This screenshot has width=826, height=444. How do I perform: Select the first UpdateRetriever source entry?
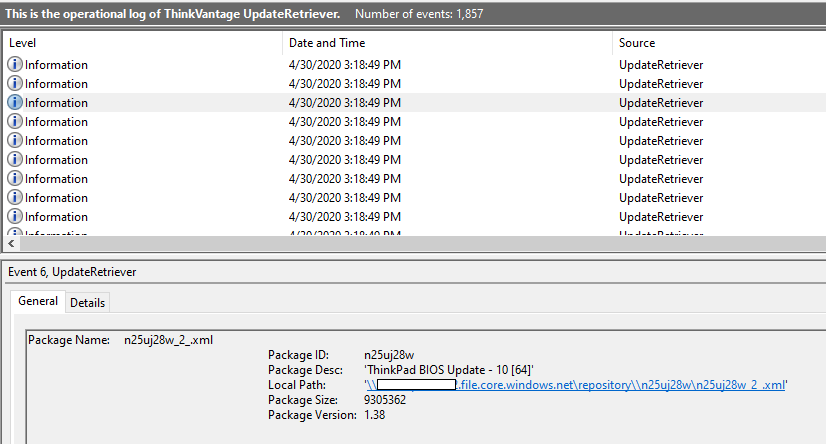660,65
